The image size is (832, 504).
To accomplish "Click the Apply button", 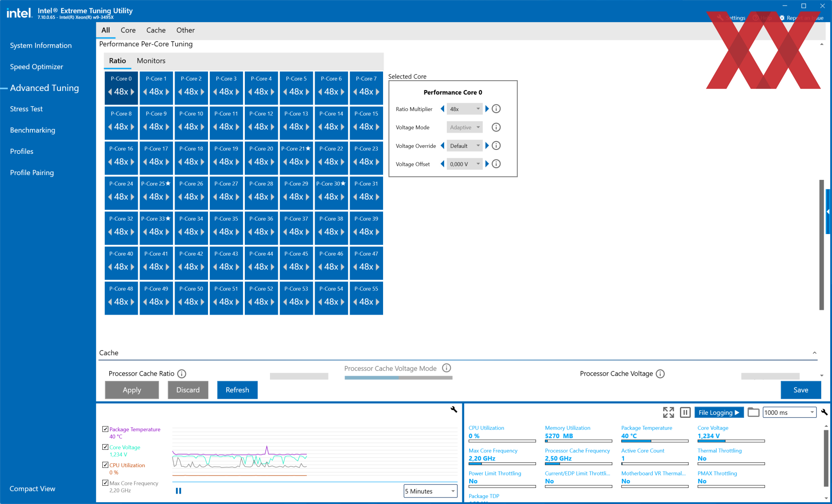I will point(132,390).
